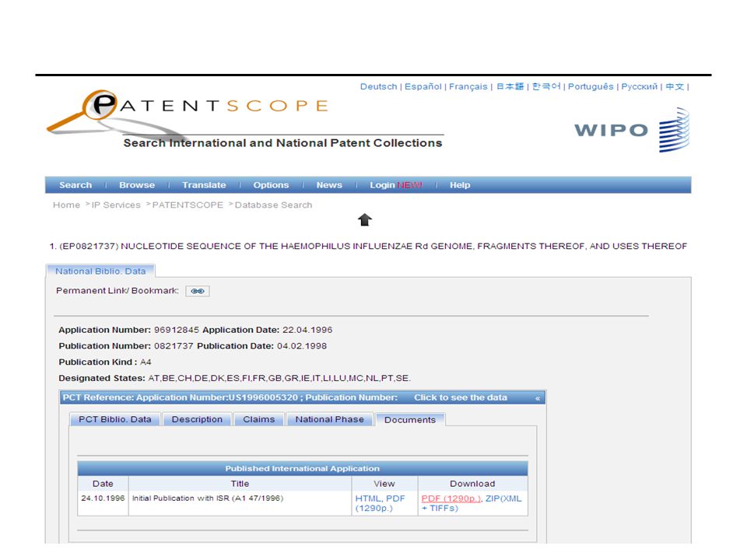This screenshot has width=747, height=560.
Task: Download the PDF (1290p.) file
Action: [x=451, y=498]
